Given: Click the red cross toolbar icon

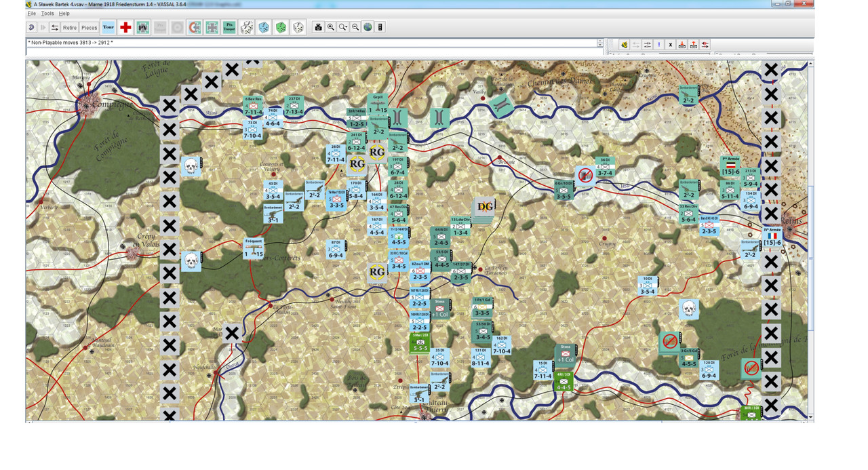Looking at the screenshot, I should pyautogui.click(x=125, y=27).
